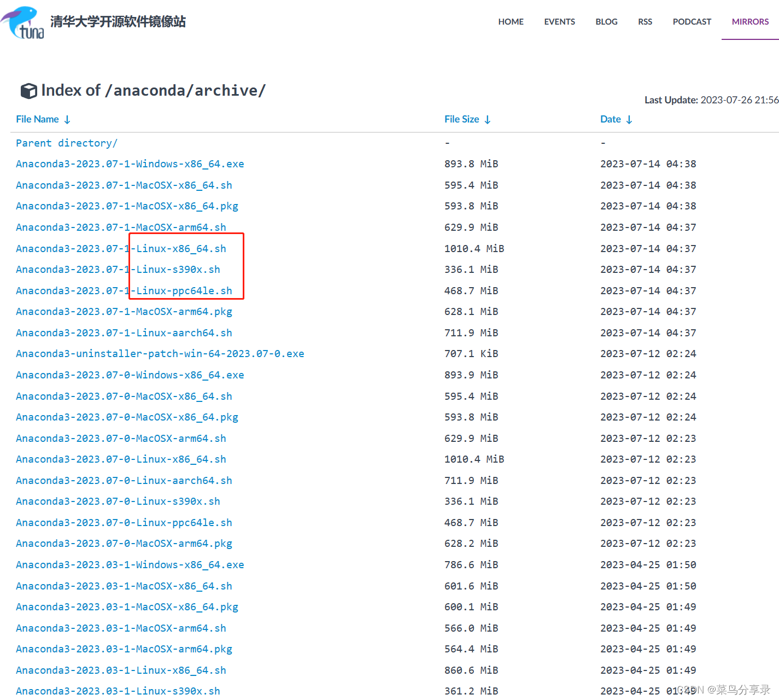Sort the list by File Name header
Viewport: 779px width, 700px height.
pos(37,119)
